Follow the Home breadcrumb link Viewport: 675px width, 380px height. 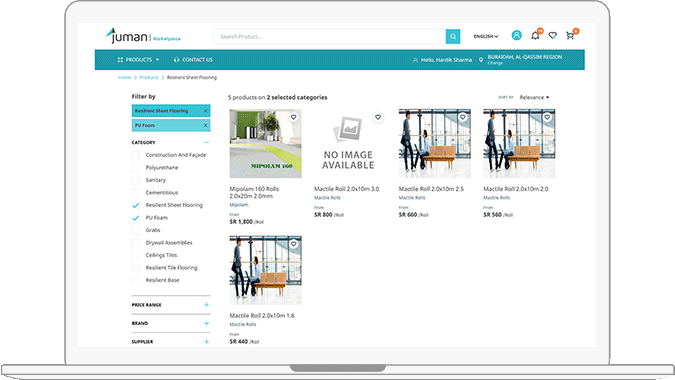(x=124, y=77)
